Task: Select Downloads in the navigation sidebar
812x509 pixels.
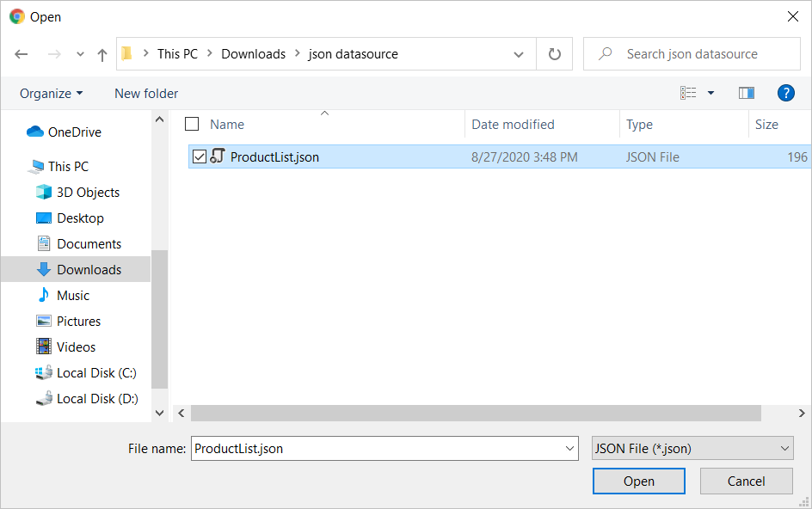Action: (90, 269)
